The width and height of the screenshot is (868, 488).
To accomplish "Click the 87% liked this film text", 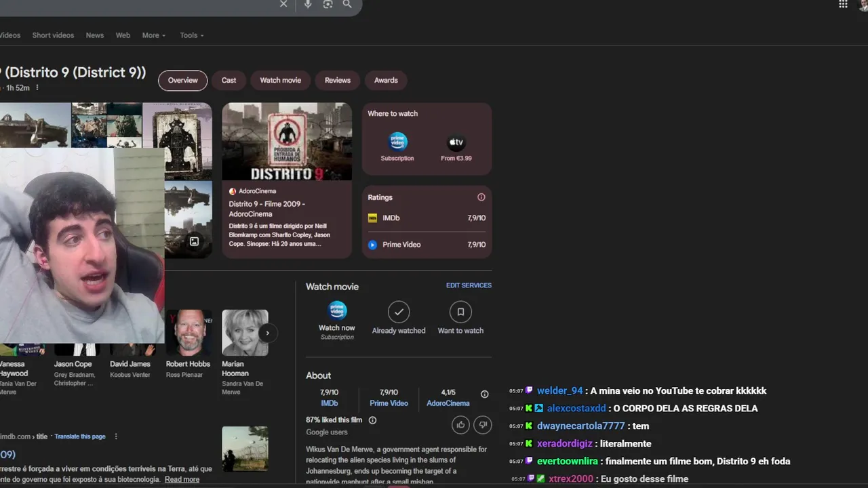I will [334, 420].
